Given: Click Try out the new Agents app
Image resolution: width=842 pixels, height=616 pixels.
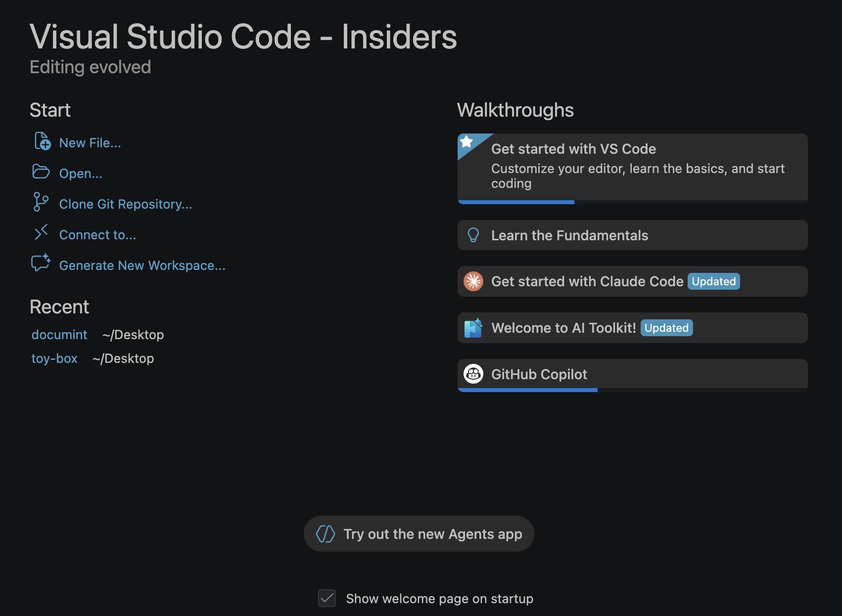Looking at the screenshot, I should [419, 534].
